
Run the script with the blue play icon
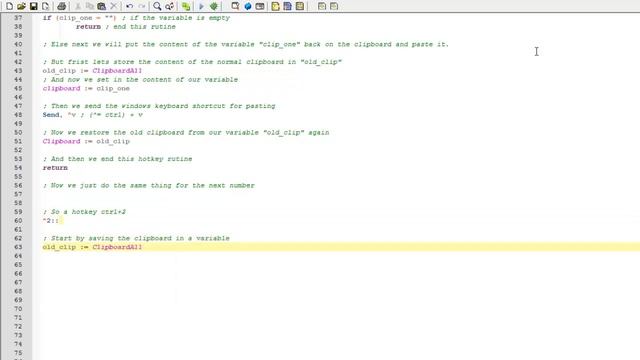201,6
